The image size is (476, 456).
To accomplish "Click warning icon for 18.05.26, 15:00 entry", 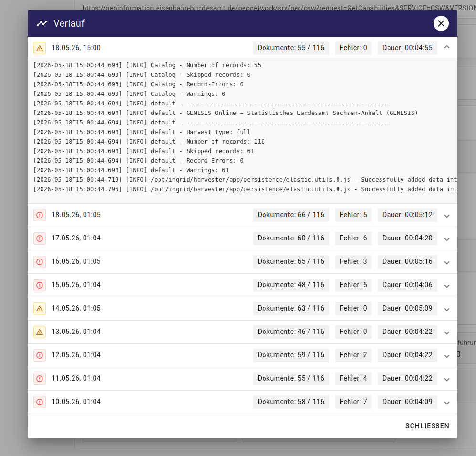I will click(40, 48).
